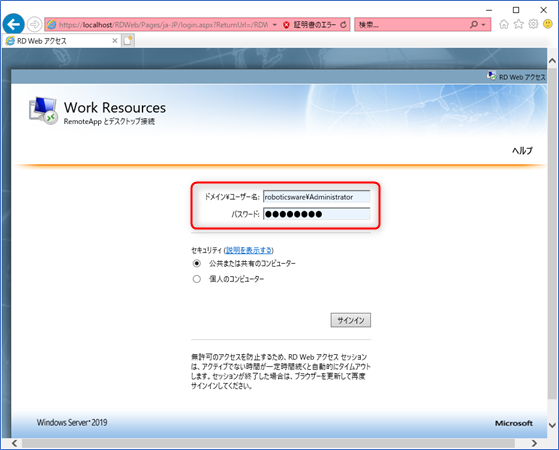Expand the search provider dropdown arrow

(483, 25)
